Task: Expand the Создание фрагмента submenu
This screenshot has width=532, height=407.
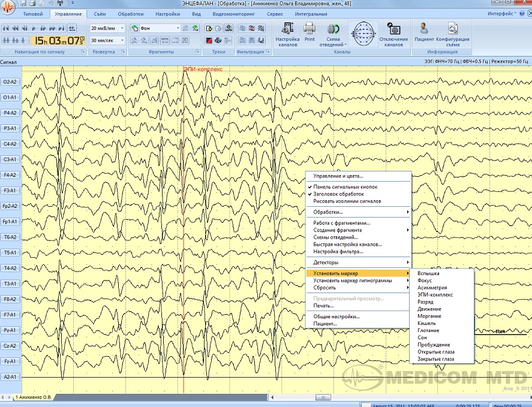Action: tap(359, 230)
